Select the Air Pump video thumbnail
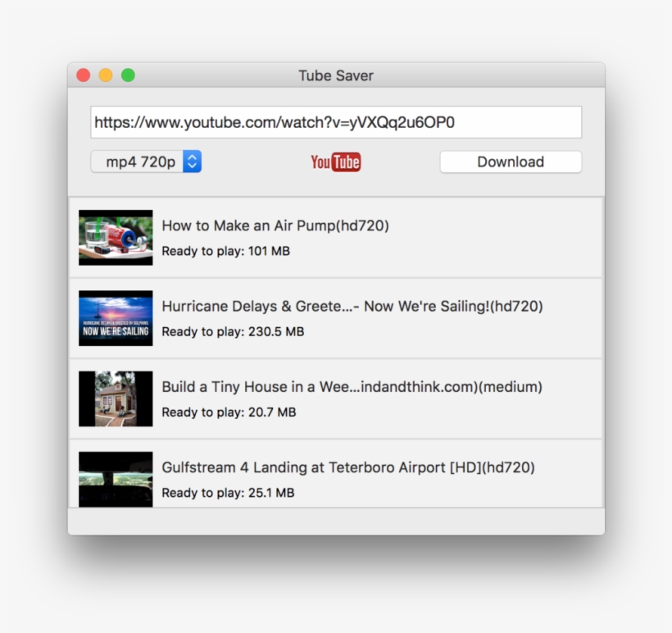 [116, 238]
